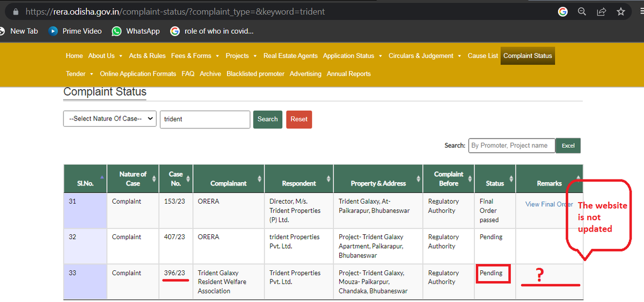Open Real Estate Agents page
This screenshot has height=302, width=644.
tap(290, 56)
